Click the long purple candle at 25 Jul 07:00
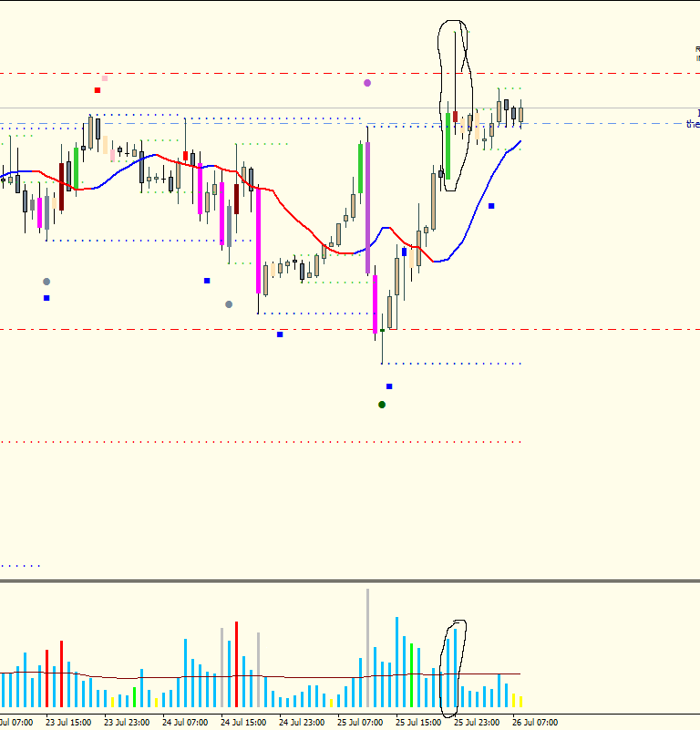The width and height of the screenshot is (700, 730). [x=368, y=208]
